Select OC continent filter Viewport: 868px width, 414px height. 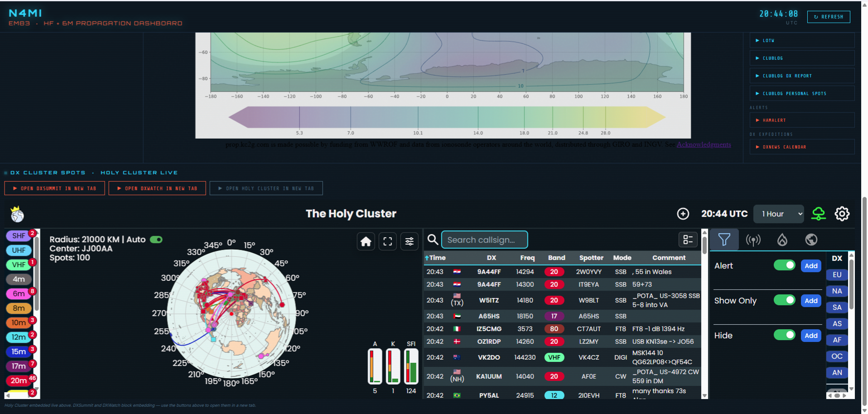[x=837, y=356]
